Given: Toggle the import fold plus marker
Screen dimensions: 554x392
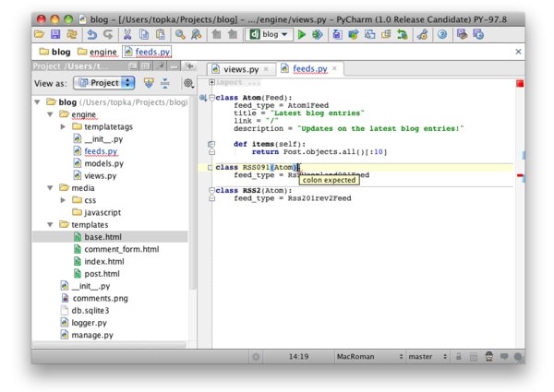Looking at the screenshot, I should (x=212, y=83).
